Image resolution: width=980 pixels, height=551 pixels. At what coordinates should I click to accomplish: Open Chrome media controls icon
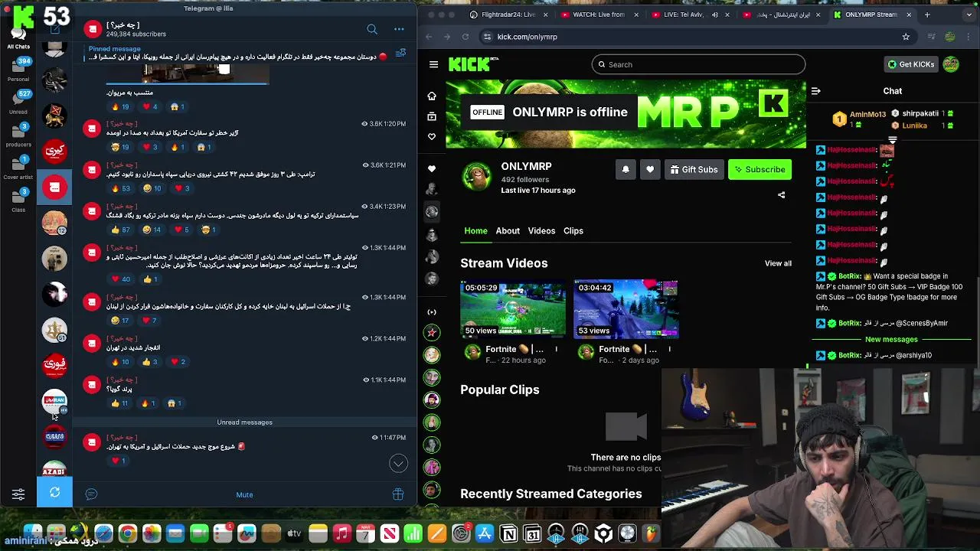(931, 37)
